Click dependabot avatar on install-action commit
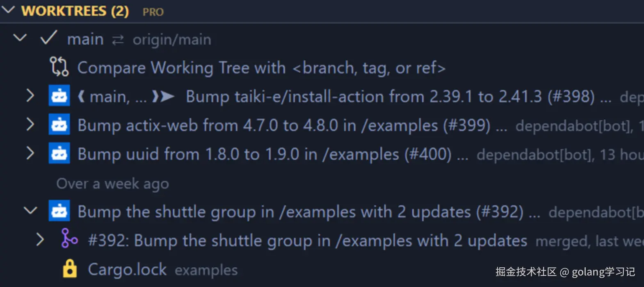This screenshot has height=287, width=644. pos(59,96)
